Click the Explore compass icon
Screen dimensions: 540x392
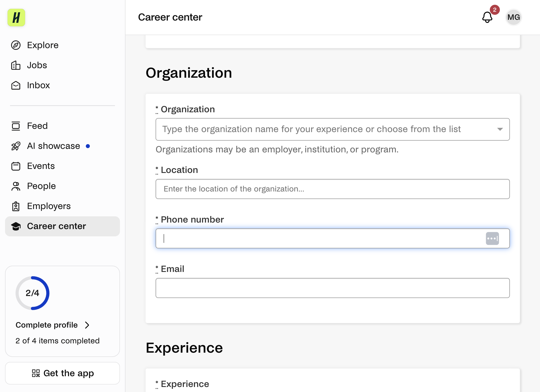click(x=16, y=45)
